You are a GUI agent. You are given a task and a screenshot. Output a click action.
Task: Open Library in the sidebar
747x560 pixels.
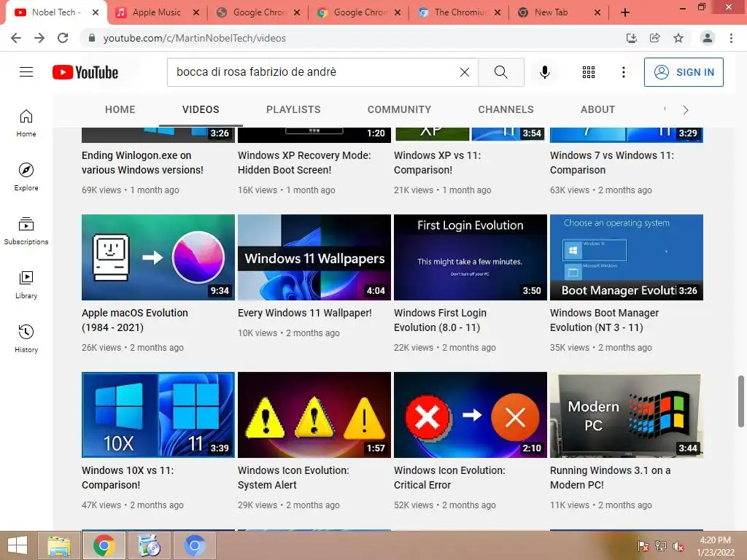pos(26,285)
